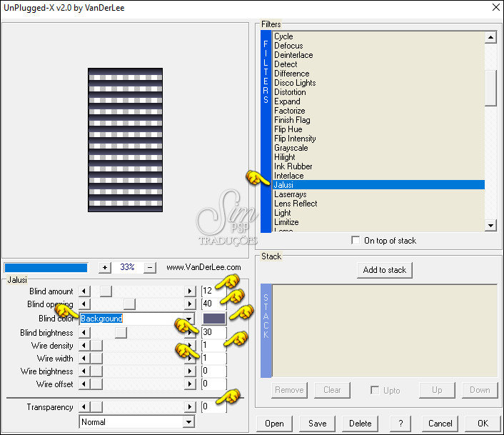The width and height of the screenshot is (504, 435).
Task: Click Add to stack button
Action: [385, 270]
